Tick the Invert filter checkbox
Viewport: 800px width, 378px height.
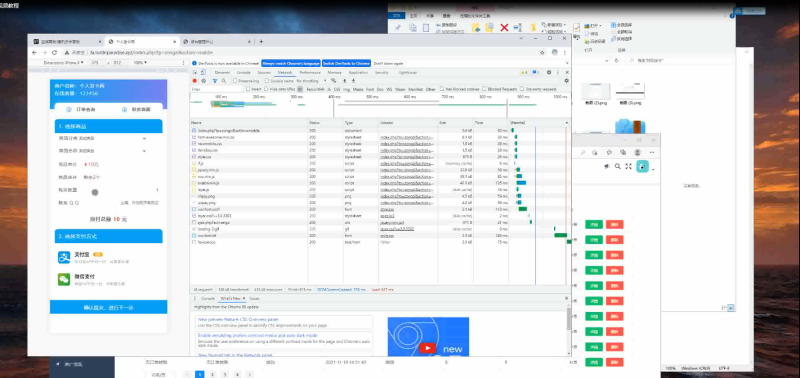(x=247, y=89)
